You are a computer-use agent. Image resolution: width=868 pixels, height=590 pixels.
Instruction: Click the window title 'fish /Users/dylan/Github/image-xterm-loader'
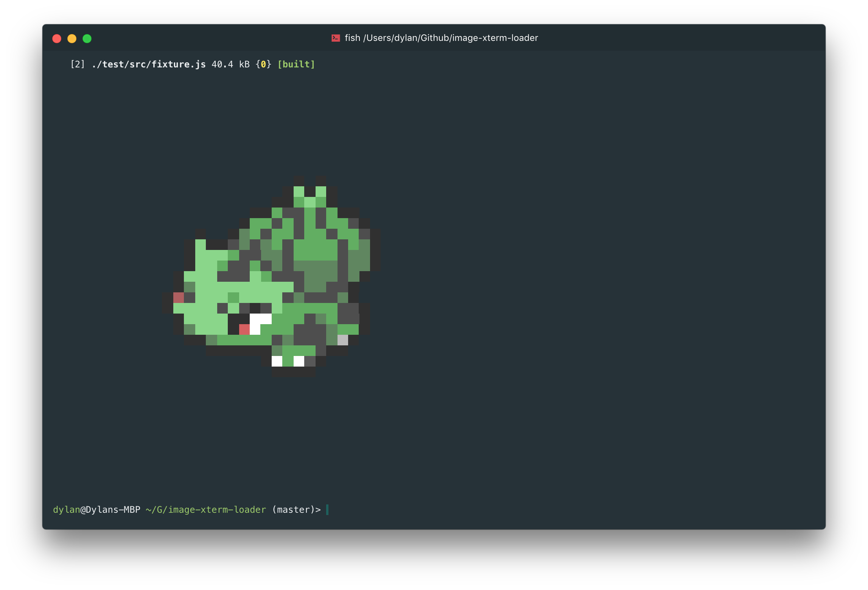click(x=441, y=38)
